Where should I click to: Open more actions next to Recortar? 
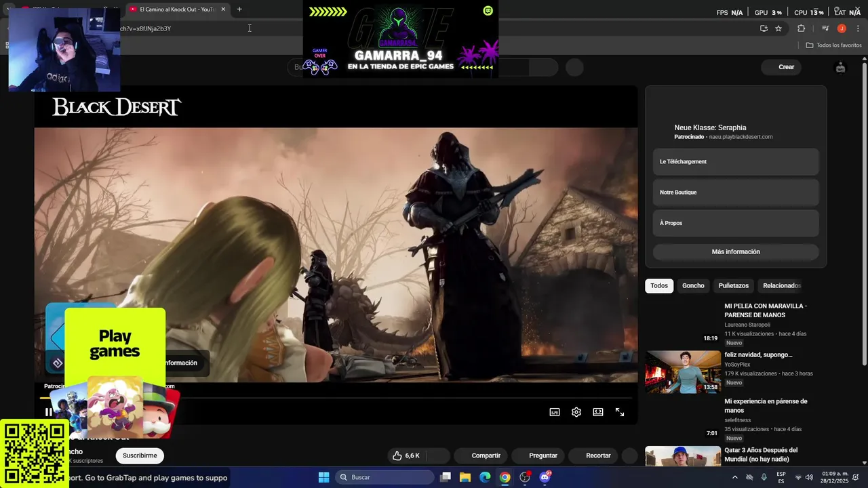point(629,455)
